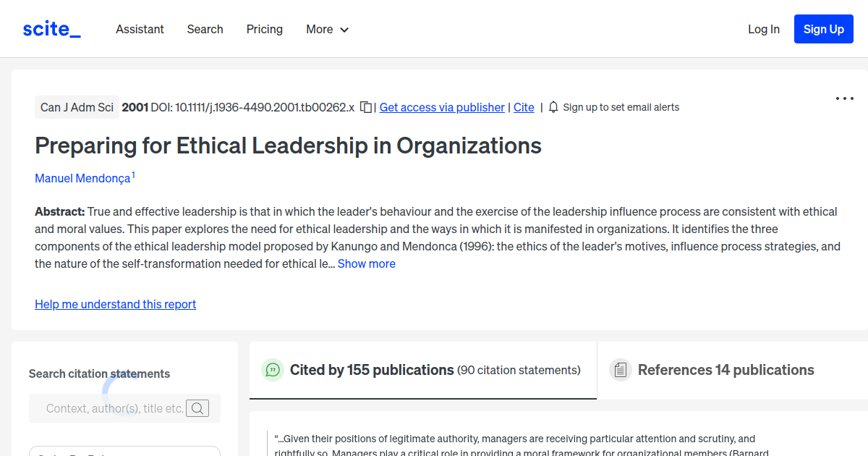Click the author Manuel Mendonça link

coord(82,178)
